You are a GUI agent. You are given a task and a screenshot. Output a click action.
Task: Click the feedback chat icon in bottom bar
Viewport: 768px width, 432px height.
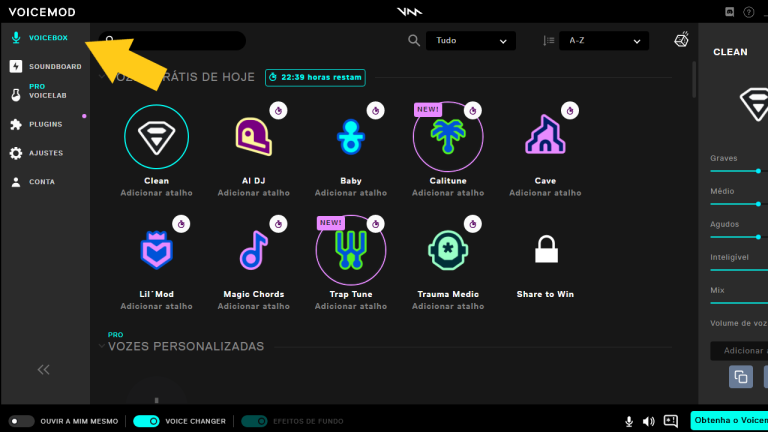click(671, 421)
